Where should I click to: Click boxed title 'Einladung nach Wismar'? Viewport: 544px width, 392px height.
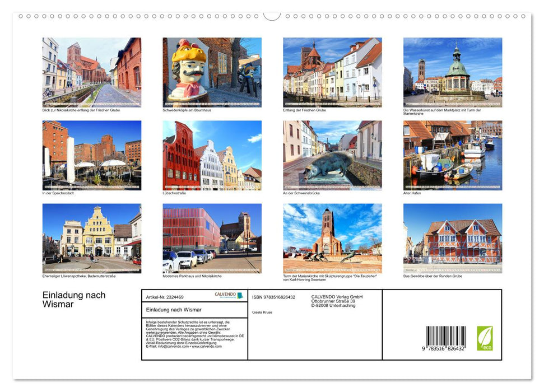click(174, 310)
